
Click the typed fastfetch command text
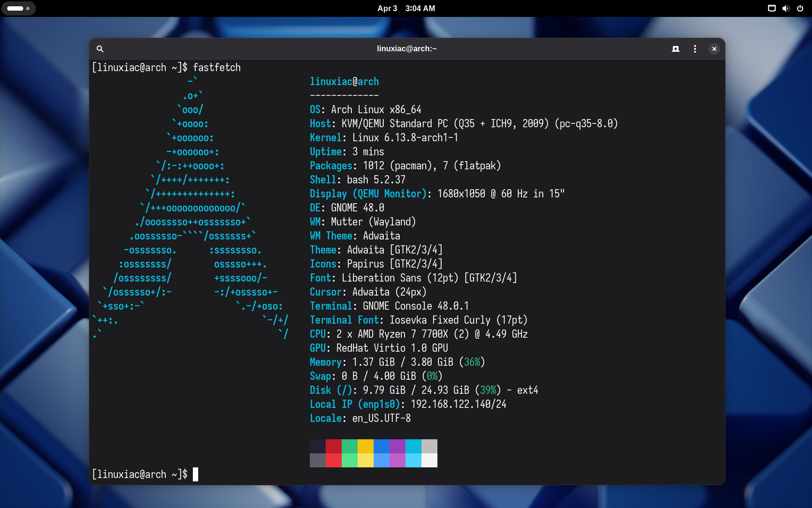(217, 68)
